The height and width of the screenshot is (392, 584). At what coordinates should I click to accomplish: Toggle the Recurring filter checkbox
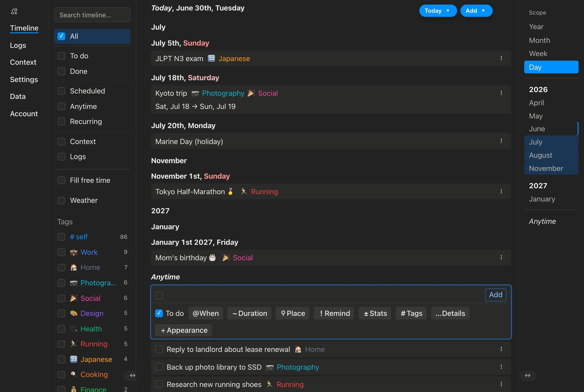(x=61, y=121)
